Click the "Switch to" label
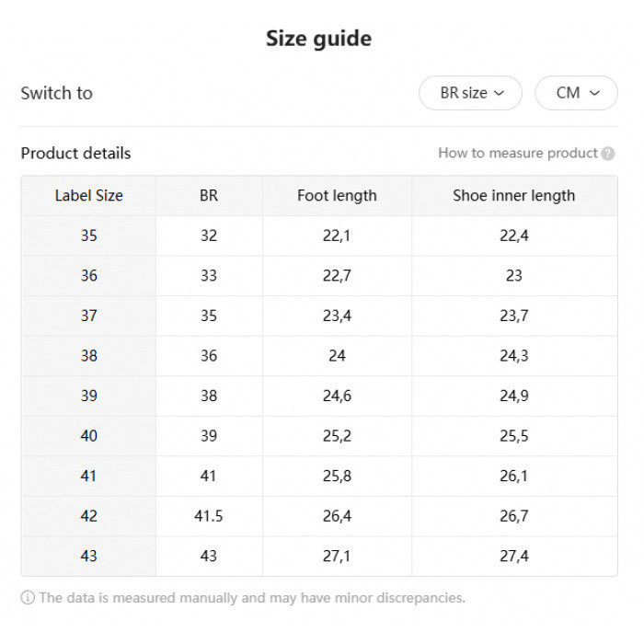 [x=57, y=93]
